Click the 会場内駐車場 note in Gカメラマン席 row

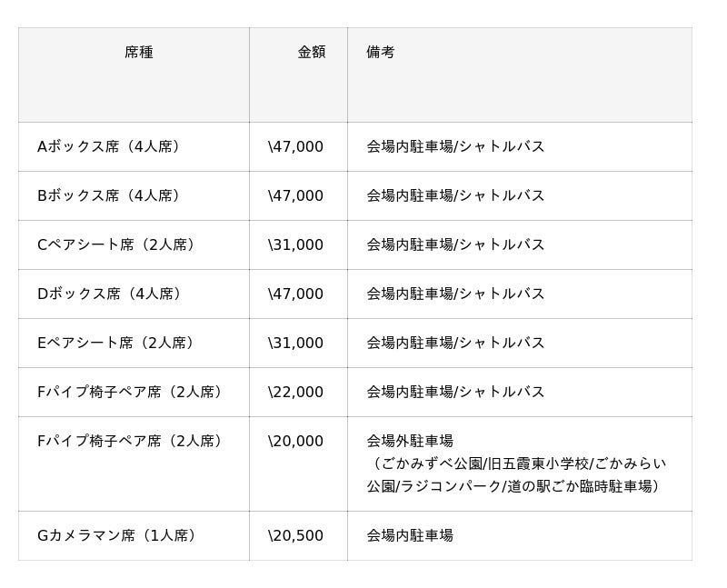410,535
